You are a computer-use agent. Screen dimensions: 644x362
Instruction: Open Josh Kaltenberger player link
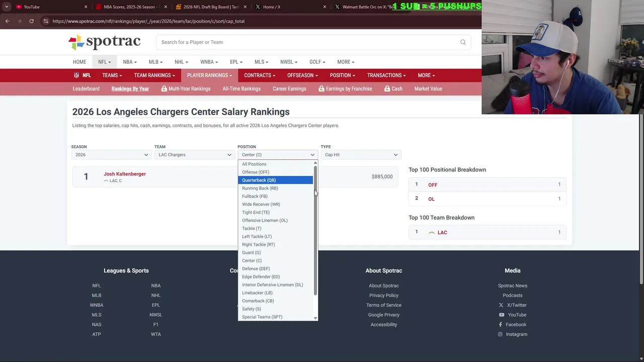point(125,174)
